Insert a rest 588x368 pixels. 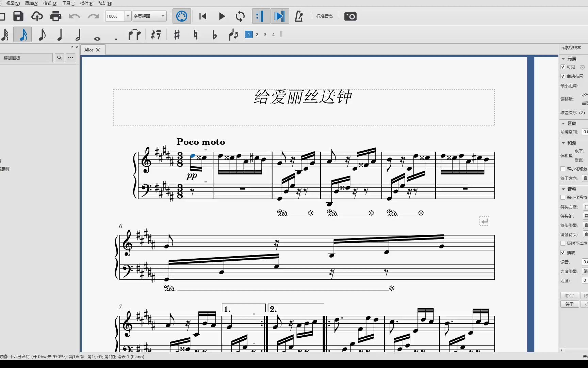[x=156, y=34]
